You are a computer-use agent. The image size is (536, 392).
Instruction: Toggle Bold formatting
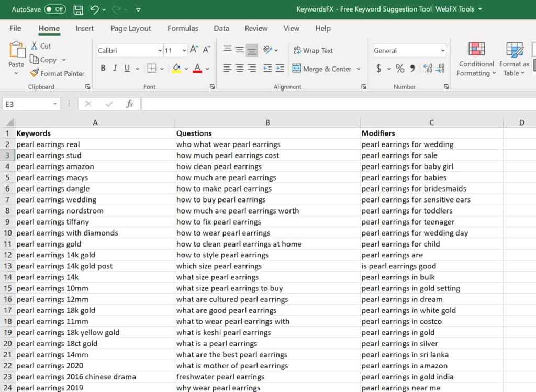coord(103,68)
